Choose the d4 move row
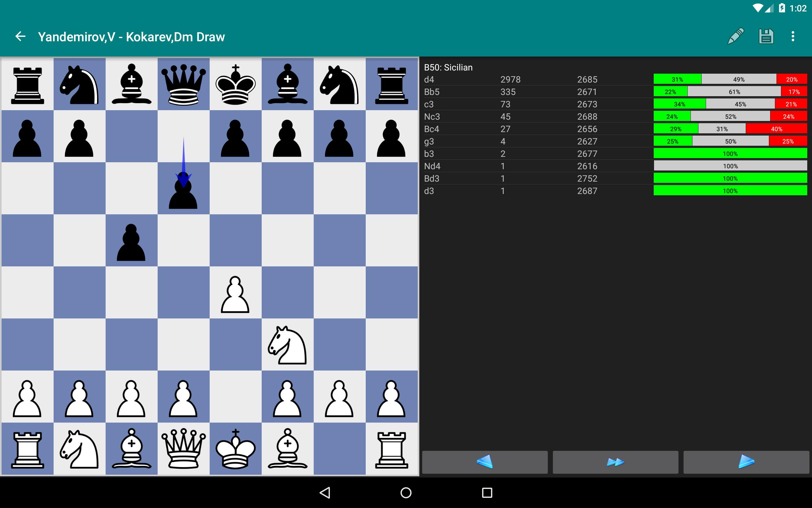The height and width of the screenshot is (508, 812). [615, 79]
